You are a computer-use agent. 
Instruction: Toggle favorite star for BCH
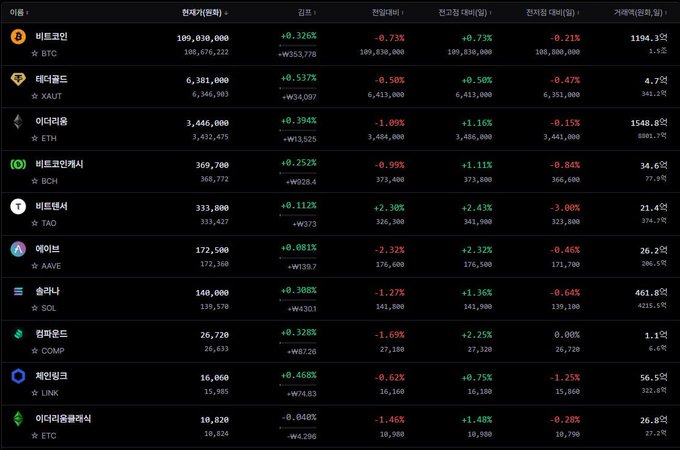[x=35, y=181]
